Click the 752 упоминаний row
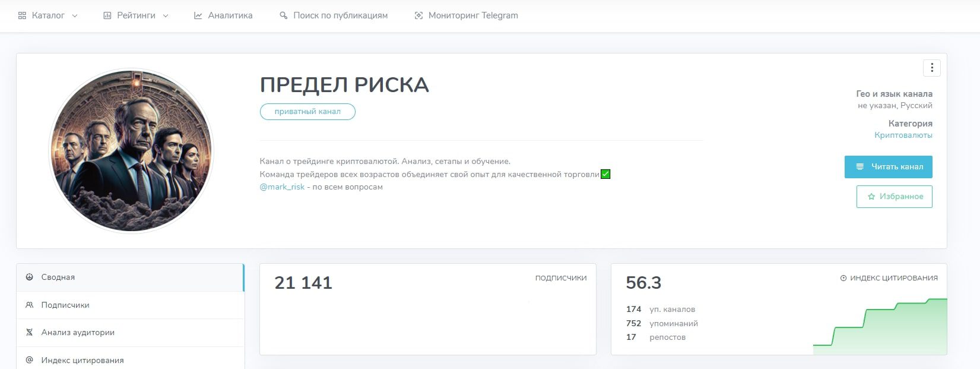Screen dimensions: 980x369 point(662,324)
